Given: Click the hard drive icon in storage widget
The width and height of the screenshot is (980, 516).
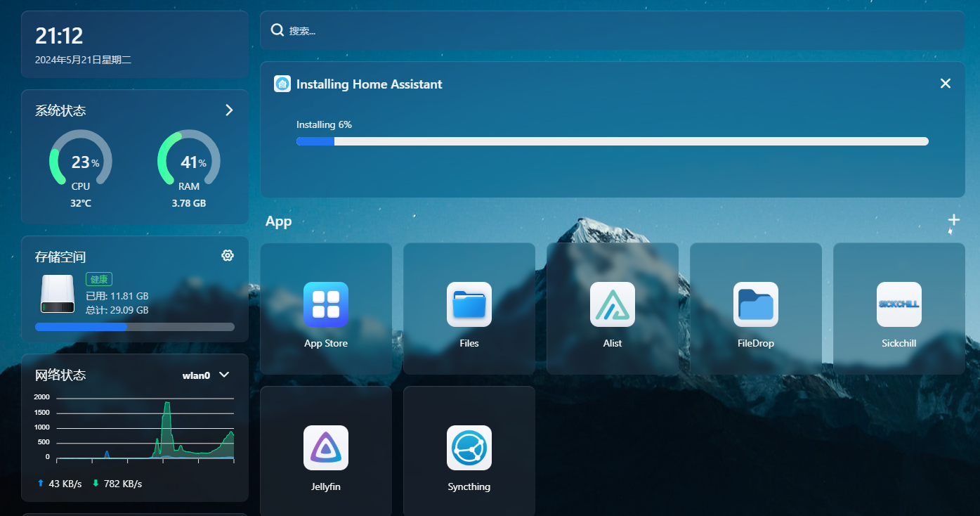Looking at the screenshot, I should pos(58,294).
